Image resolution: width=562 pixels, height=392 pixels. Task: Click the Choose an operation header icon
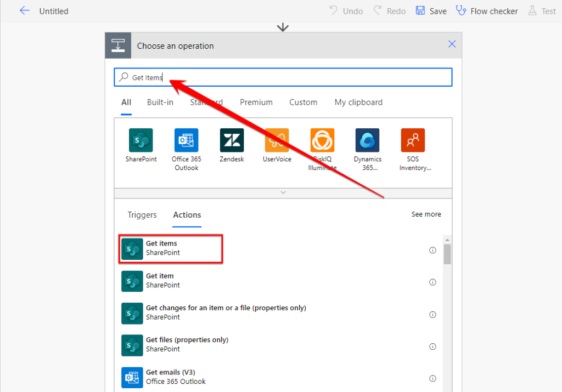click(118, 46)
